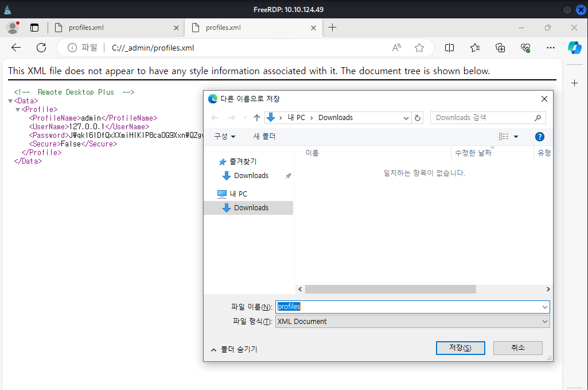The width and height of the screenshot is (588, 390).
Task: Expand the address path history dropdown
Action: tap(406, 118)
